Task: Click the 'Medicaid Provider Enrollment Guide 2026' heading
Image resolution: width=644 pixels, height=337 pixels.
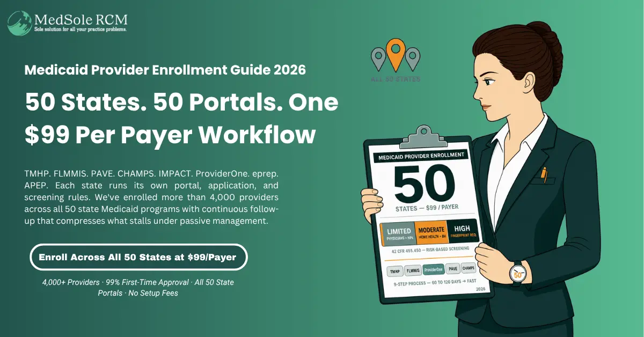Action: [165, 70]
